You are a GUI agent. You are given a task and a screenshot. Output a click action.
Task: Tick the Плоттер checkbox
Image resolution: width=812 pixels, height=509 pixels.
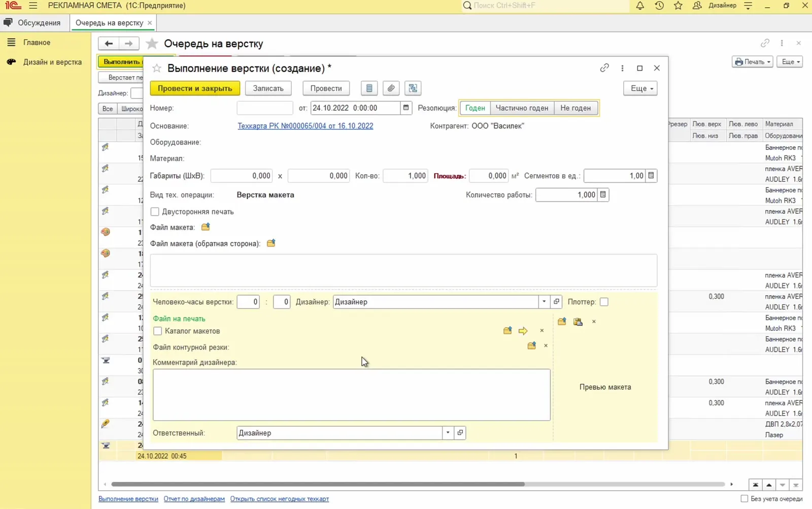pyautogui.click(x=604, y=302)
